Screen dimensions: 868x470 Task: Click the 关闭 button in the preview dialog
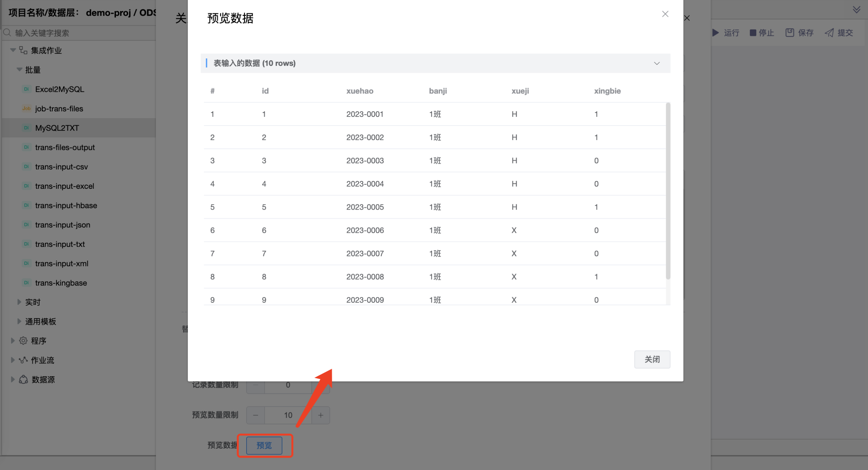(652, 359)
